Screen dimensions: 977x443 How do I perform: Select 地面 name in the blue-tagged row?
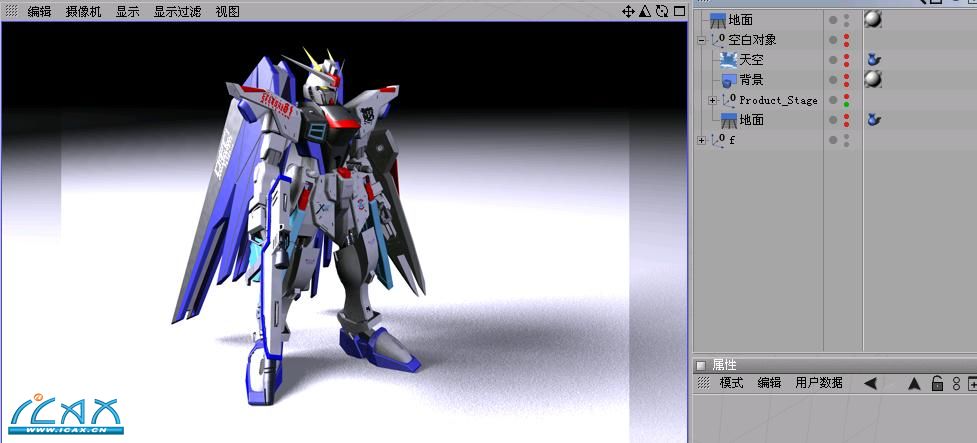click(751, 120)
